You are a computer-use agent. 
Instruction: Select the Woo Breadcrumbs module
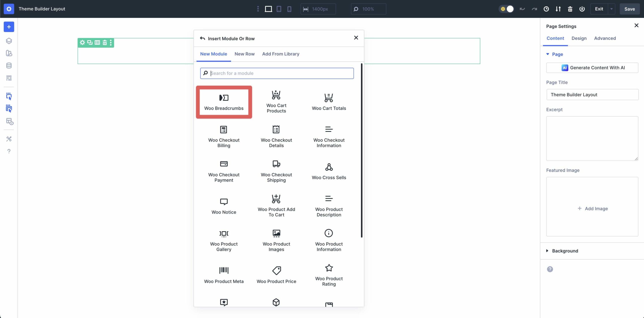[224, 102]
